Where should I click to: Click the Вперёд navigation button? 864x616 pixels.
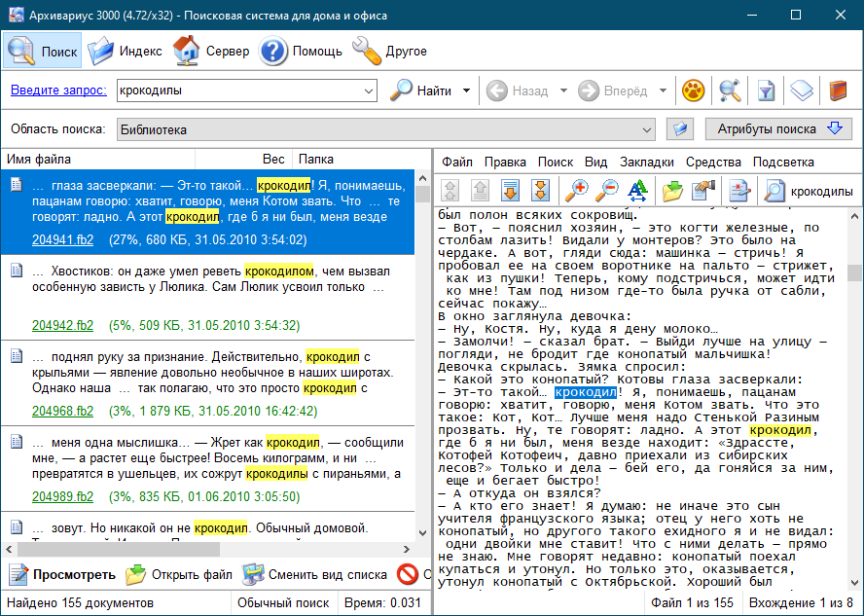613,91
